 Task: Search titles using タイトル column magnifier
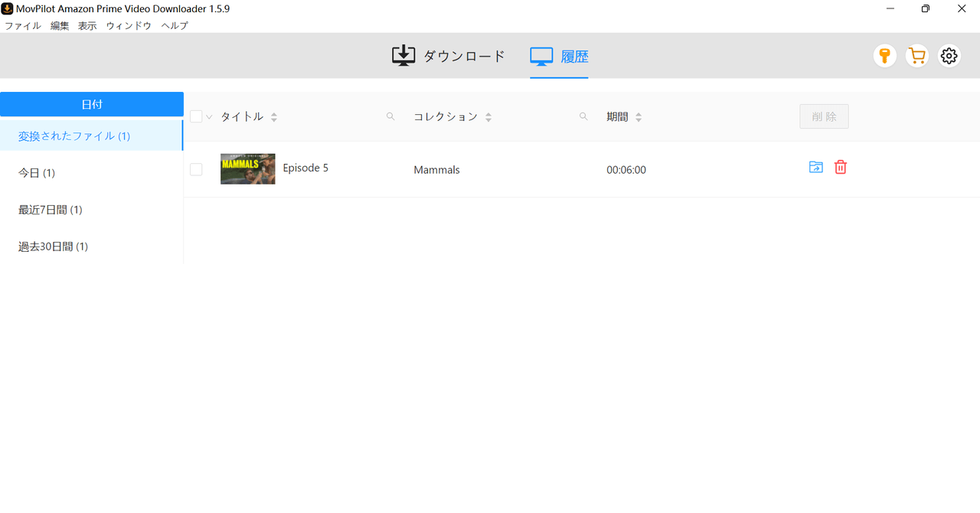[390, 116]
